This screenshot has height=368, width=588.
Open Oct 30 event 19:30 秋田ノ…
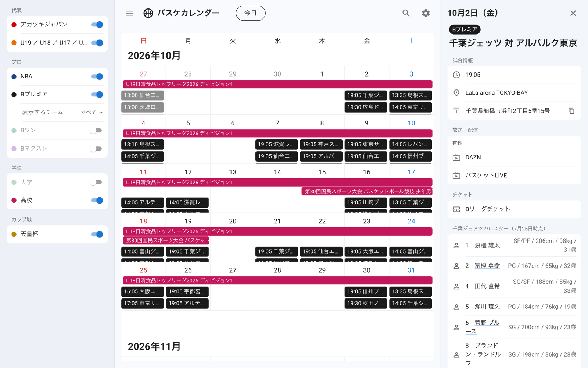(x=366, y=303)
